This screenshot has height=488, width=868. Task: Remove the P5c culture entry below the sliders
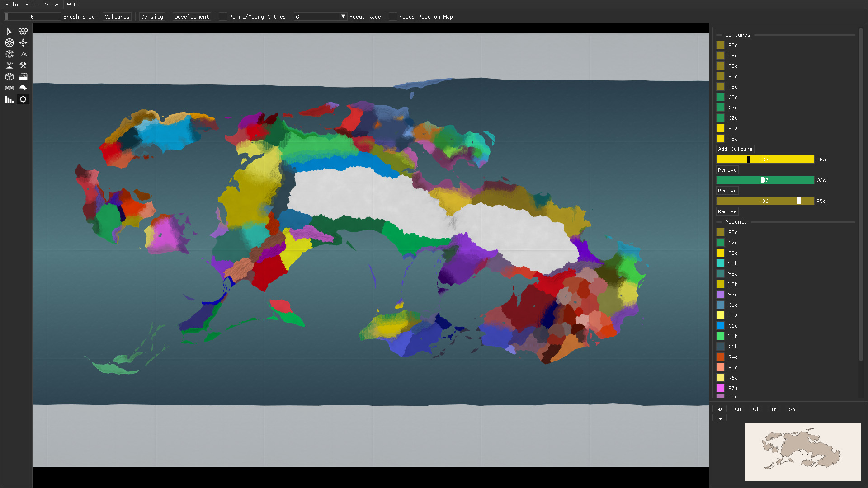coord(727,211)
